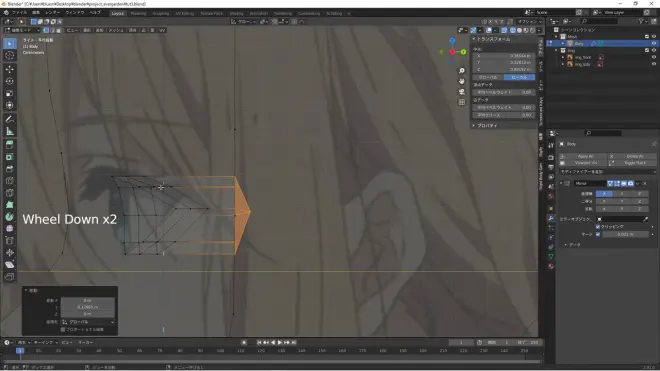The height and width of the screenshot is (371, 660).
Task: Expand the Body object in outliner
Action: (563, 43)
